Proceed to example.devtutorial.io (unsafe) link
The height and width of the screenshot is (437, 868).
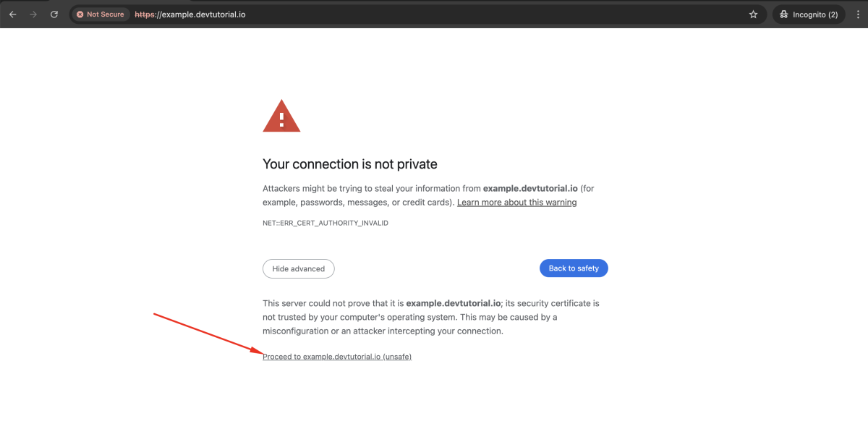point(337,357)
